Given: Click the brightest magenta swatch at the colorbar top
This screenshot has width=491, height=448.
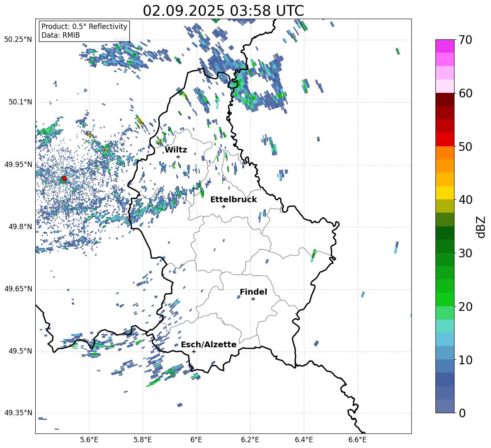Looking at the screenshot, I should pos(445,46).
